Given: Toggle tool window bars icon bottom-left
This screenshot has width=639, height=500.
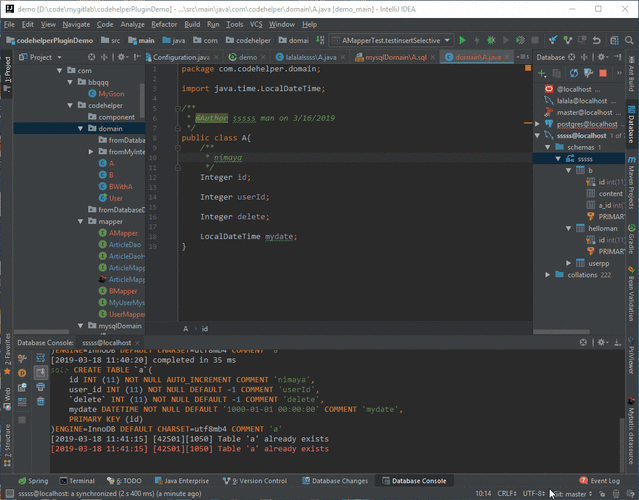Looking at the screenshot, I should click(10, 493).
